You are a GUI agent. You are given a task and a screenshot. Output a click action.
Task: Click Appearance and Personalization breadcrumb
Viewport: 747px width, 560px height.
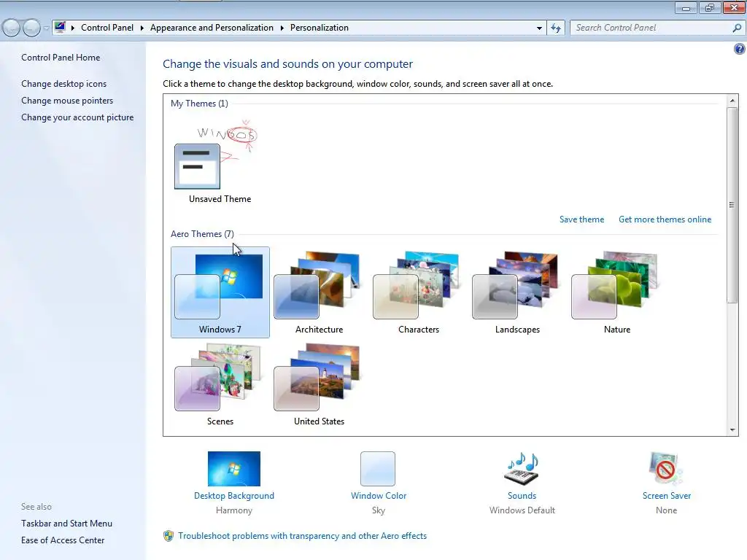click(x=212, y=28)
